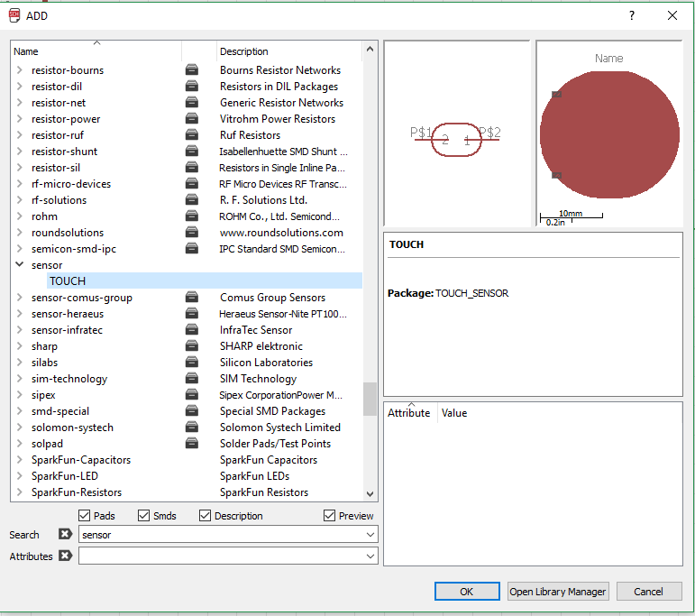Expand the solpad library
695x616 pixels.
(x=20, y=444)
